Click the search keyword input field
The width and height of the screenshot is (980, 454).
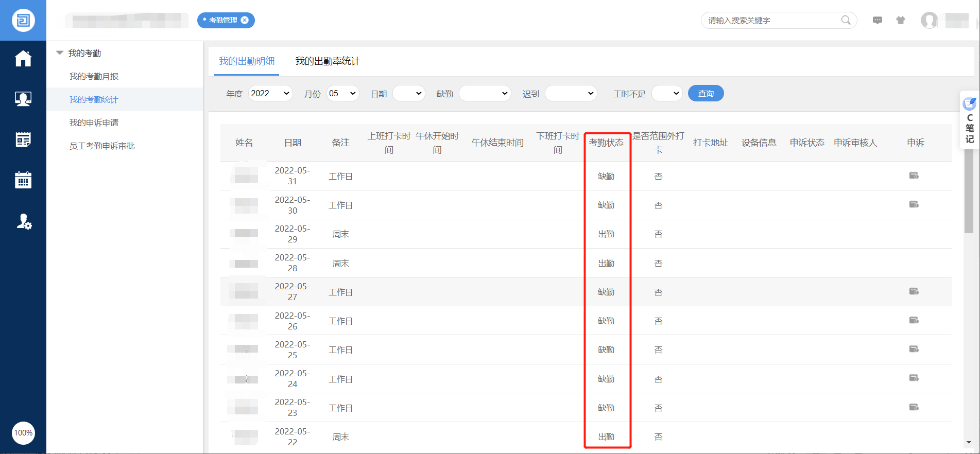click(x=770, y=20)
